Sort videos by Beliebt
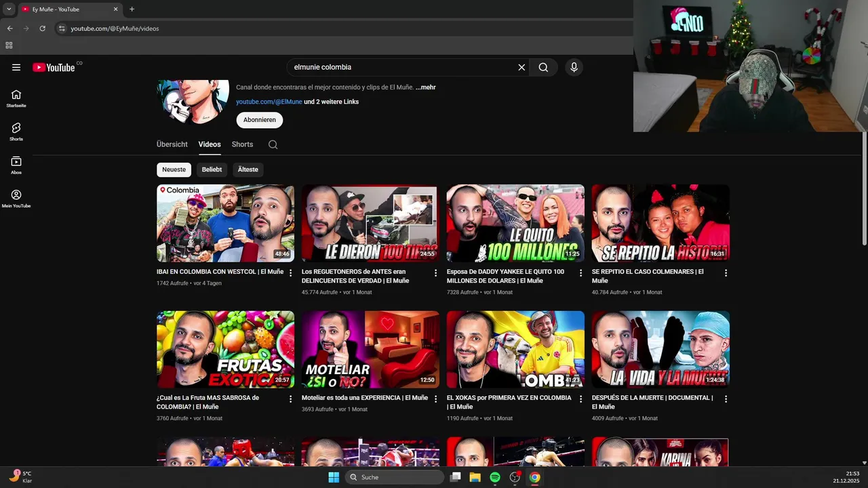Image resolution: width=868 pixels, height=488 pixels. point(212,169)
